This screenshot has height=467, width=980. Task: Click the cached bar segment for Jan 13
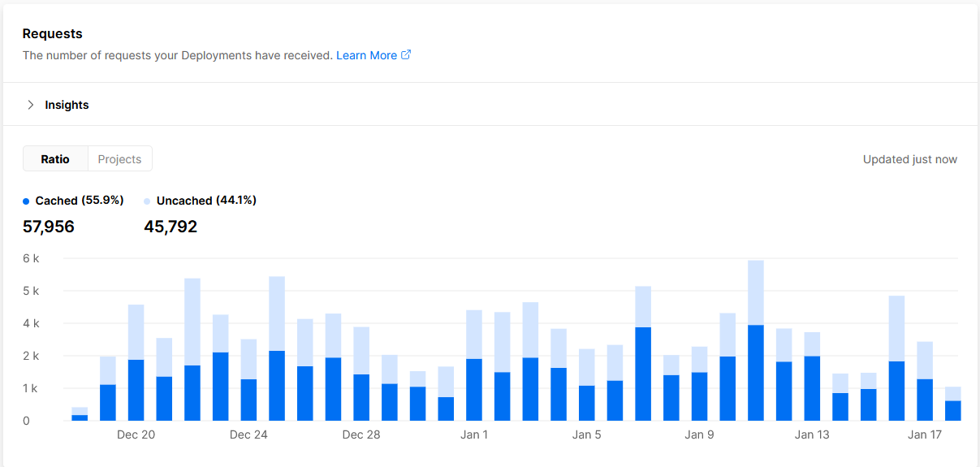point(812,388)
